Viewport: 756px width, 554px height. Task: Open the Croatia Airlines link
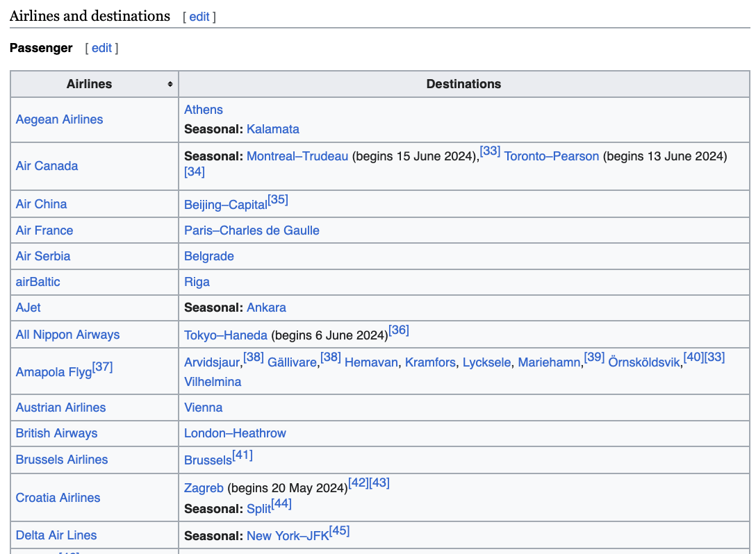[58, 498]
